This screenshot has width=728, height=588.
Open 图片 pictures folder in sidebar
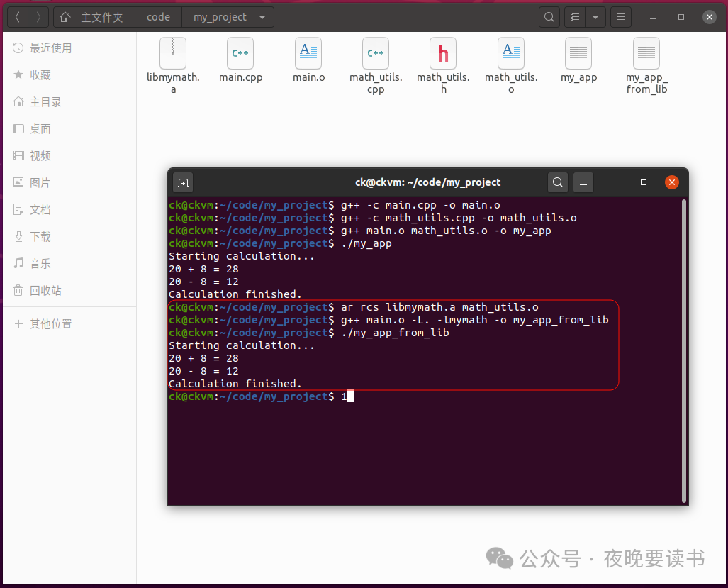[69, 182]
